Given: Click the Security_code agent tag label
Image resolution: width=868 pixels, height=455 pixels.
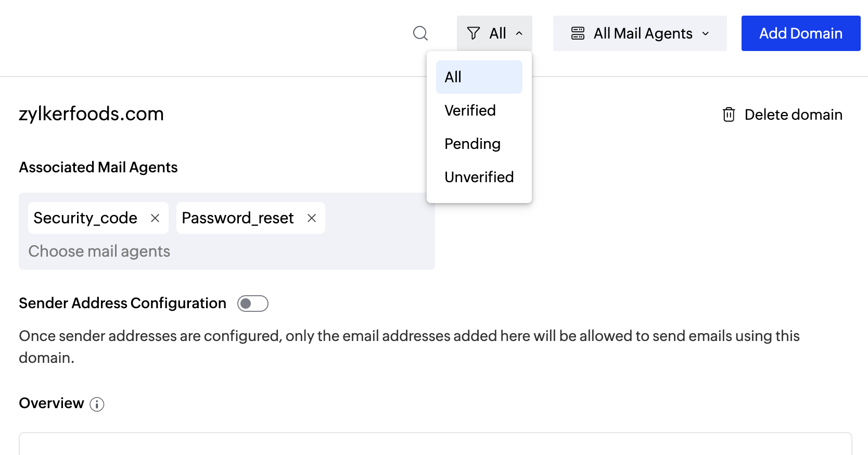Looking at the screenshot, I should (85, 218).
